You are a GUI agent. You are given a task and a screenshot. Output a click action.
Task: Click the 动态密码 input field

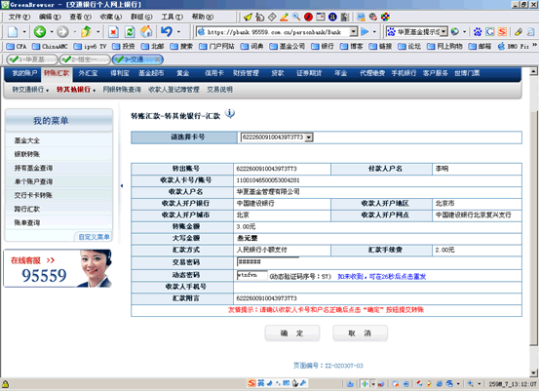click(x=252, y=275)
